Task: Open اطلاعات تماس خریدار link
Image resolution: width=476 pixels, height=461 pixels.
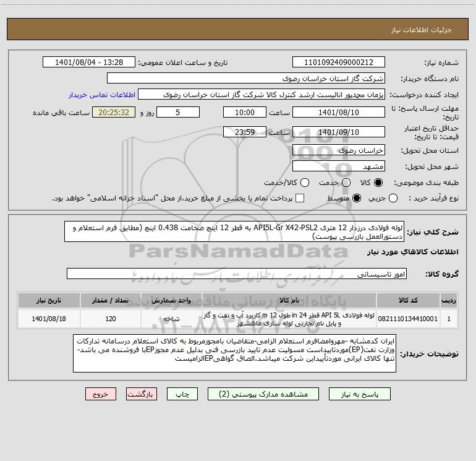Action: coord(102,95)
